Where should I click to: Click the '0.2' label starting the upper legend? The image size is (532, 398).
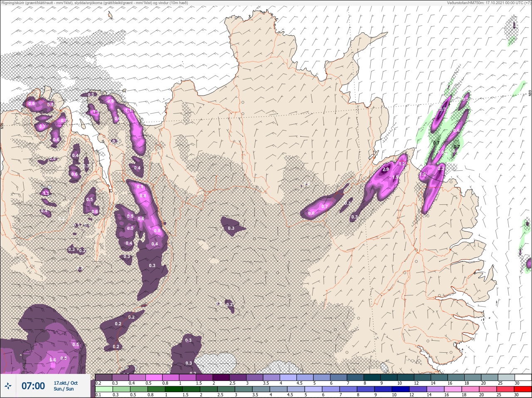point(98,383)
